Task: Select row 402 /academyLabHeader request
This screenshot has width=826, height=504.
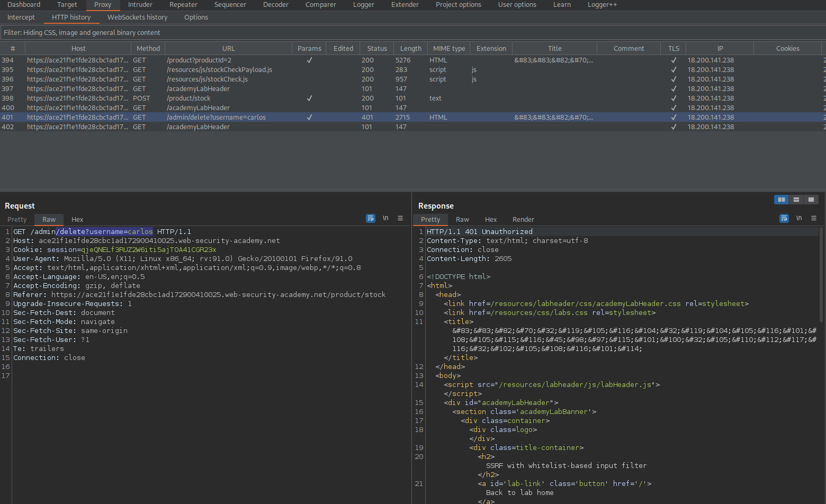Action: click(x=413, y=127)
